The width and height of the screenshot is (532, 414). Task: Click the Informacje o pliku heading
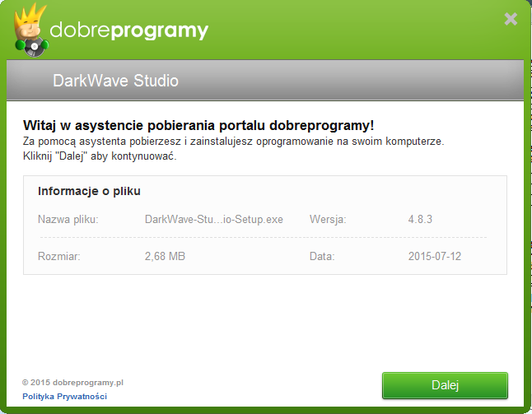tap(89, 191)
